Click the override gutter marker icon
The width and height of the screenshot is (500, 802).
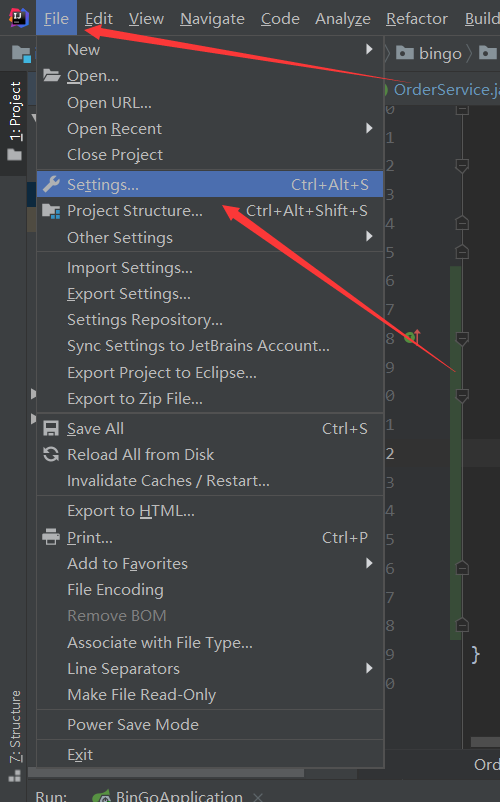pyautogui.click(x=412, y=337)
